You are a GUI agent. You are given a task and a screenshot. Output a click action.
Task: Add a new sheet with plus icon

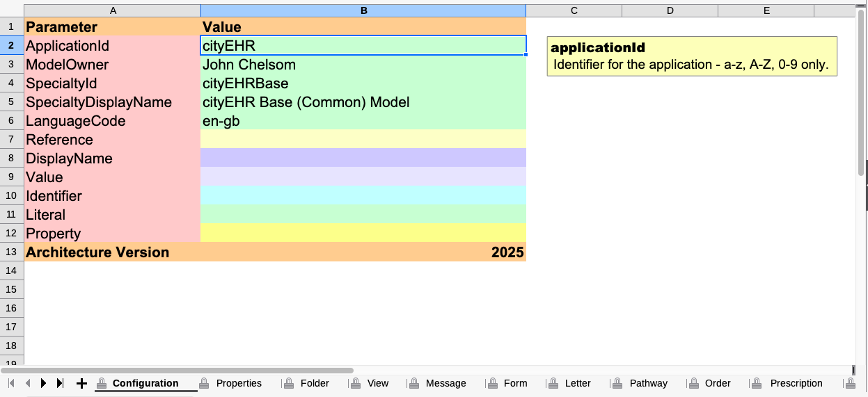tap(81, 383)
